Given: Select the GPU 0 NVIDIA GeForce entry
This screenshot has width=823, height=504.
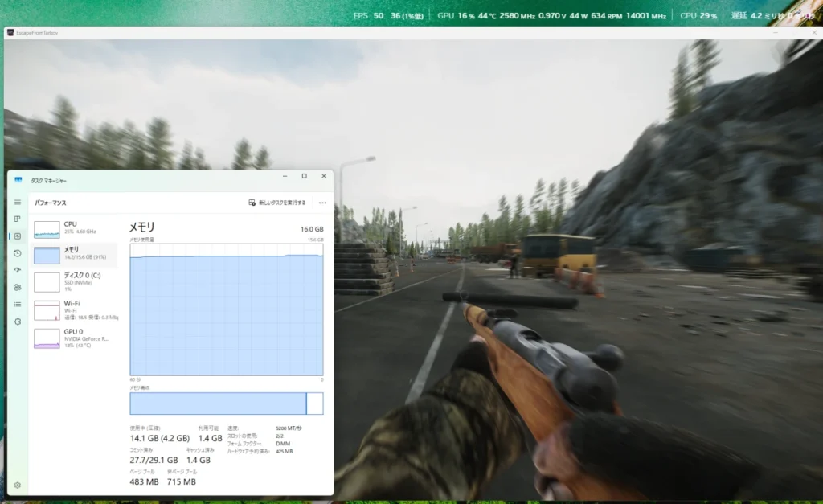Looking at the screenshot, I should 74,338.
